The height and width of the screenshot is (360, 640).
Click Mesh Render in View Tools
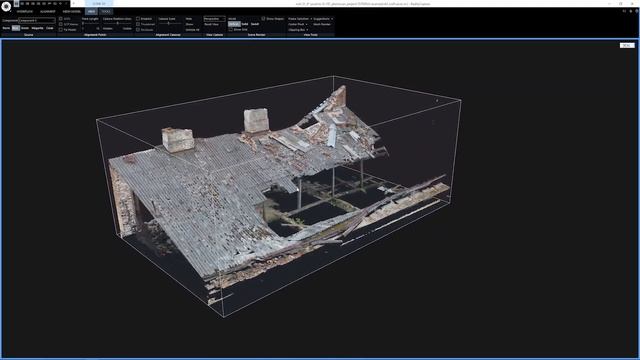tap(322, 24)
